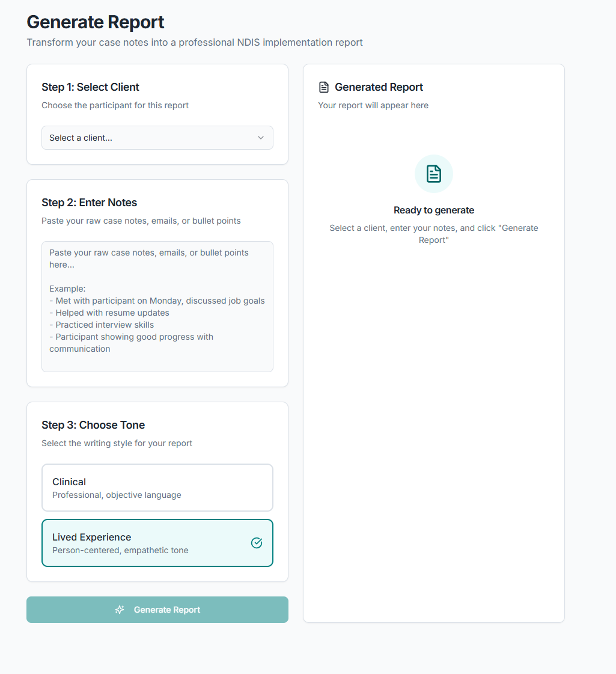Click the teal checkmark on Lived Experience card
The image size is (616, 674).
click(257, 542)
